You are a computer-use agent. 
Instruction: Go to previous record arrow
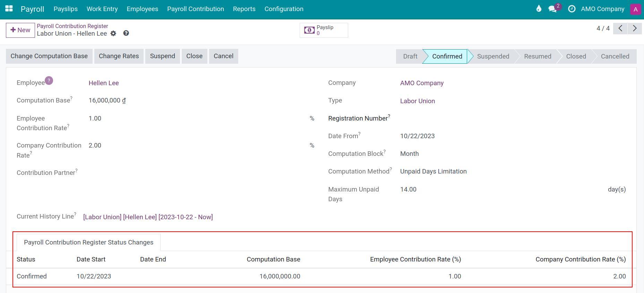click(620, 28)
